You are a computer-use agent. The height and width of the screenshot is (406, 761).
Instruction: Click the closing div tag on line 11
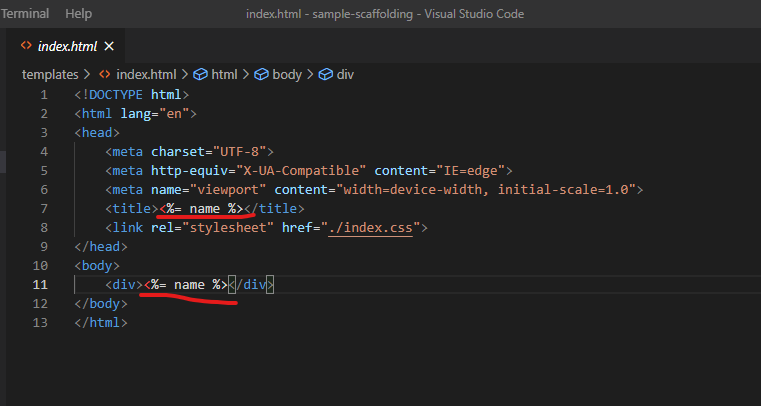coord(251,285)
